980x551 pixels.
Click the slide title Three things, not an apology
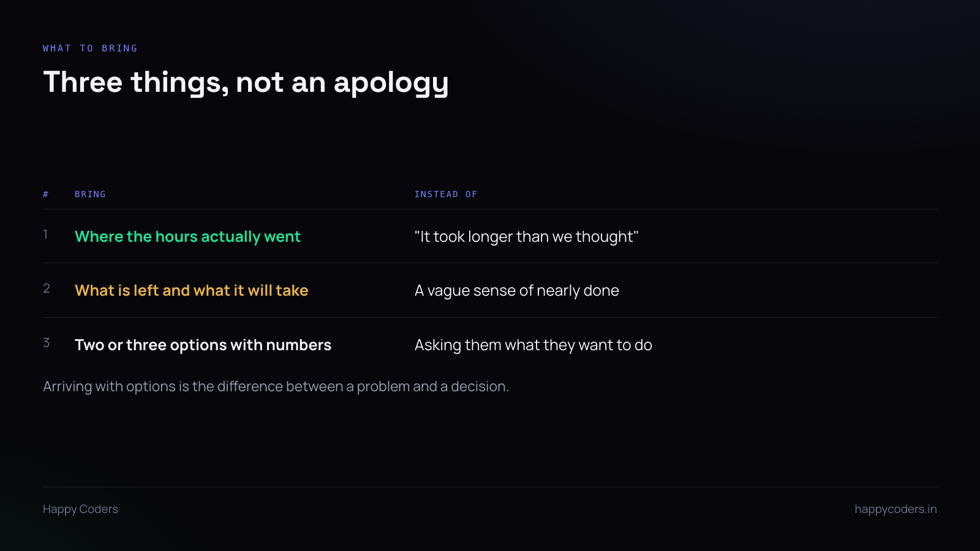(x=246, y=82)
